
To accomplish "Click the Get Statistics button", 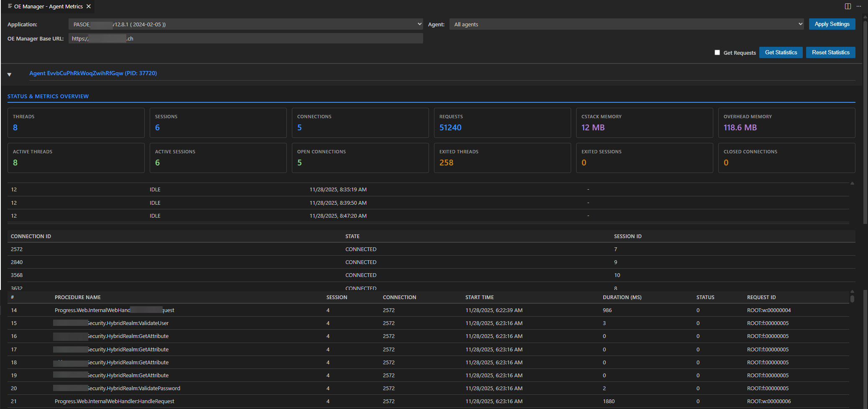I will click(781, 52).
